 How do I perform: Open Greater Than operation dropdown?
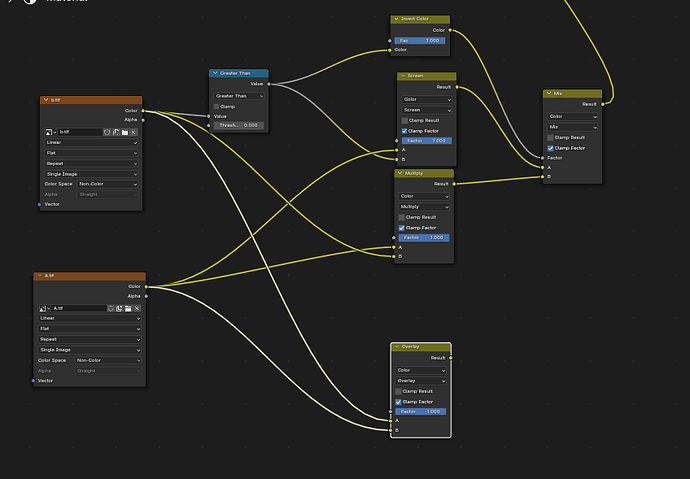(239, 96)
